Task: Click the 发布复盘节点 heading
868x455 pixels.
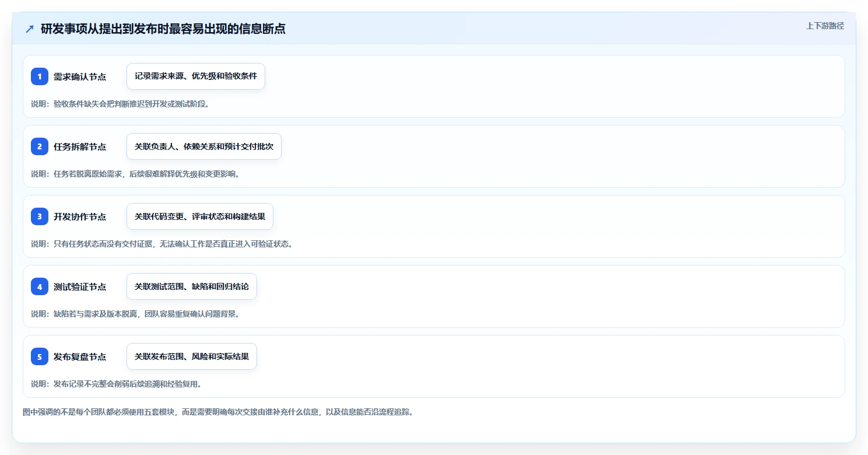Action: [x=80, y=356]
